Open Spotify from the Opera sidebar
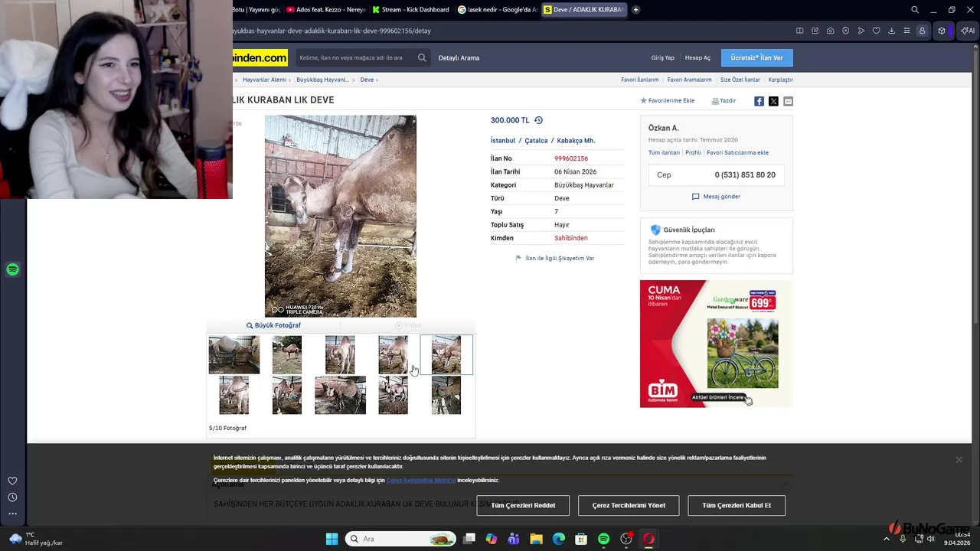The image size is (980, 551). pyautogui.click(x=12, y=269)
